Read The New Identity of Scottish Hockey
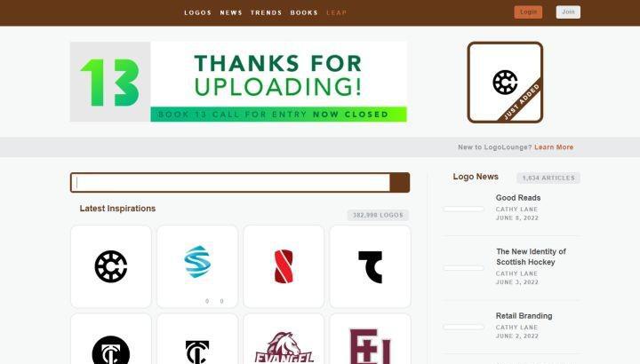The image size is (640, 364). [531, 257]
